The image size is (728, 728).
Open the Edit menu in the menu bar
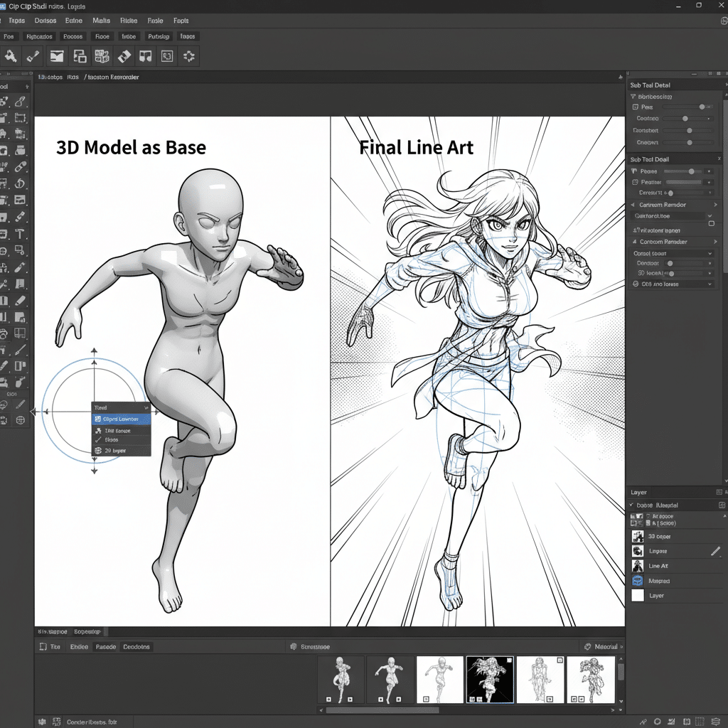(45, 21)
